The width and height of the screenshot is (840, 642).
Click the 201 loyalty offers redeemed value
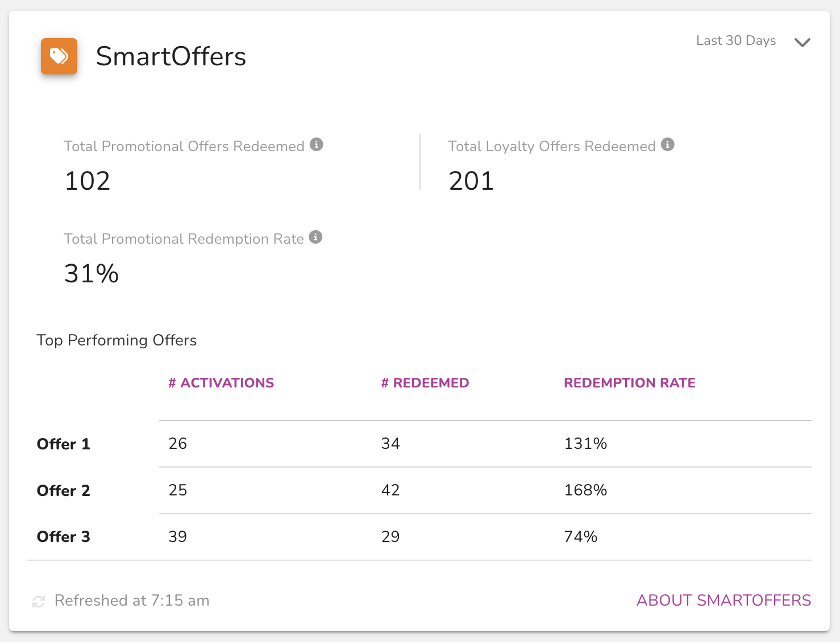point(471,181)
